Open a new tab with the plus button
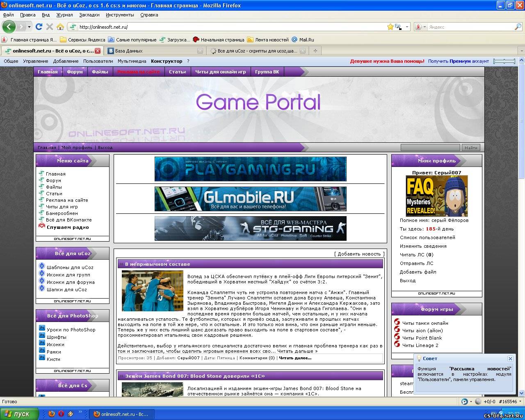525x420 pixels. point(315,51)
